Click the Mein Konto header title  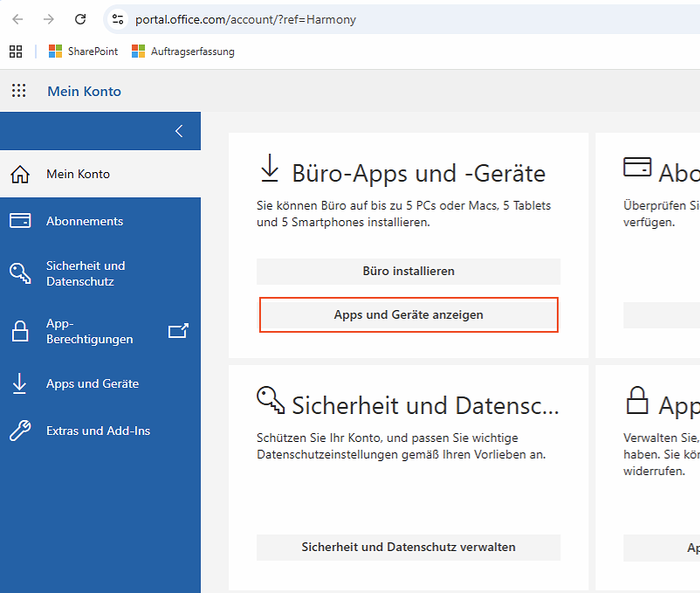click(84, 91)
